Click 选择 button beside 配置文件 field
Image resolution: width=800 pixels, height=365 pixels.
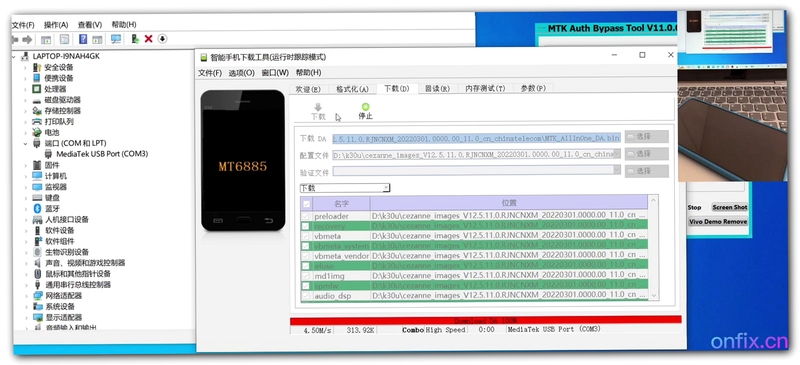coord(646,154)
